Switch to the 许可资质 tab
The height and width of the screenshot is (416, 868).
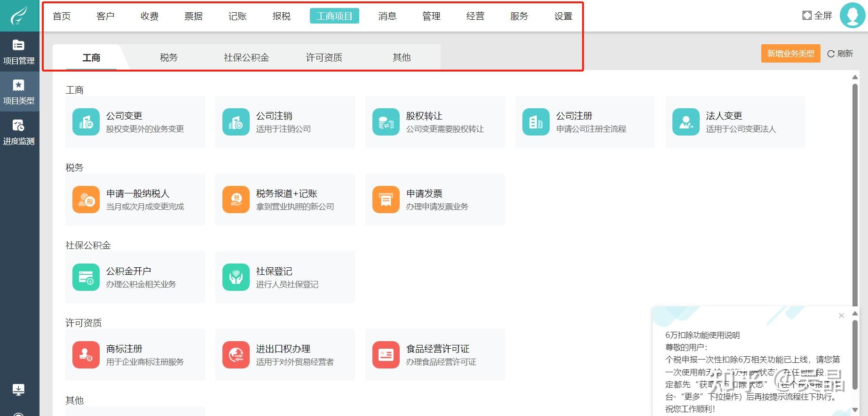(324, 57)
